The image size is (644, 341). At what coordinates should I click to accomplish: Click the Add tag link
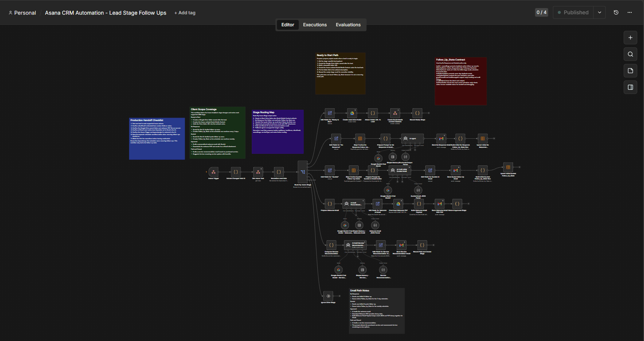(185, 13)
